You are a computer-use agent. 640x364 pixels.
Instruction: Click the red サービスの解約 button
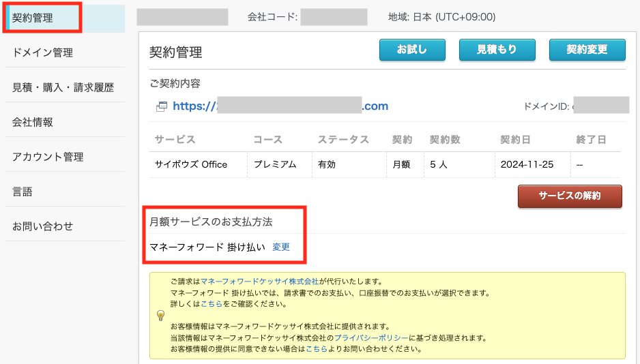(x=570, y=196)
